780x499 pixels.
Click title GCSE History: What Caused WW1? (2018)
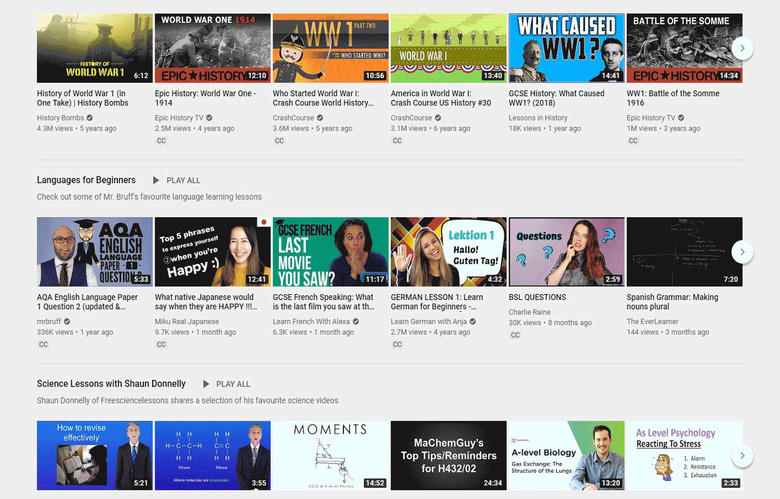[557, 98]
